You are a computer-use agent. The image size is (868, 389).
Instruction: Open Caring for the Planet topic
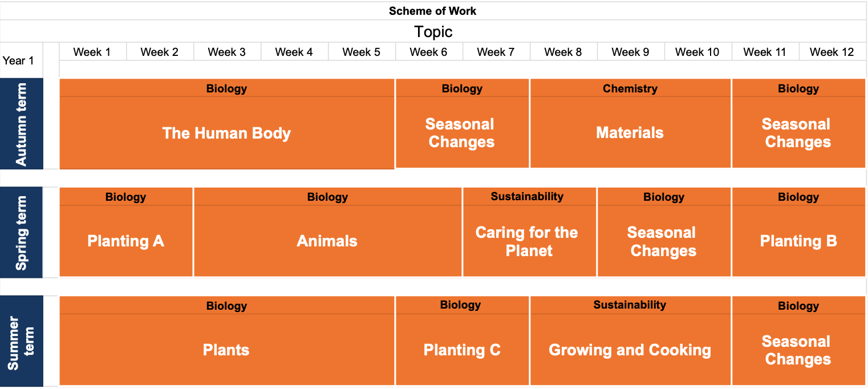529,241
